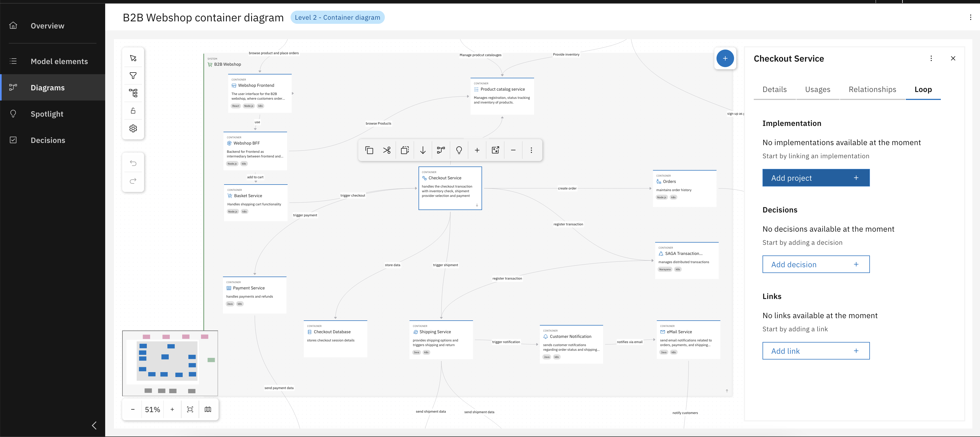Open the kebab menu in the Checkout Service panel

931,58
